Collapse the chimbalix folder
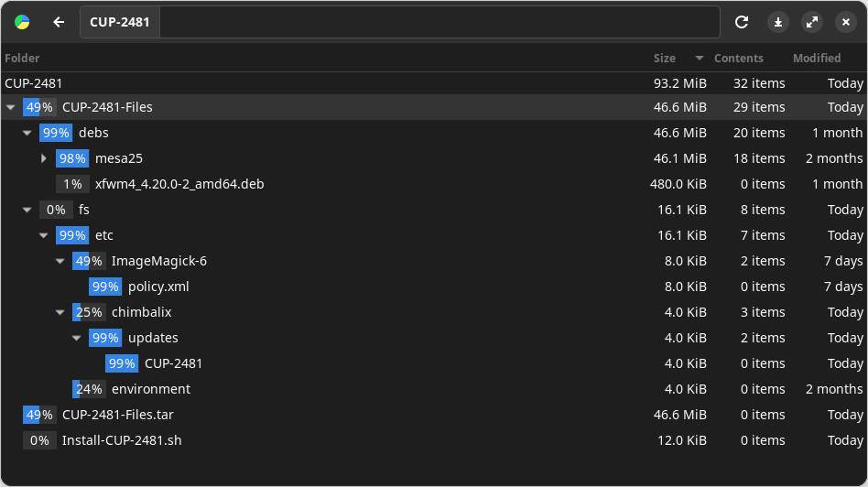The height and width of the screenshot is (487, 868). tap(60, 312)
